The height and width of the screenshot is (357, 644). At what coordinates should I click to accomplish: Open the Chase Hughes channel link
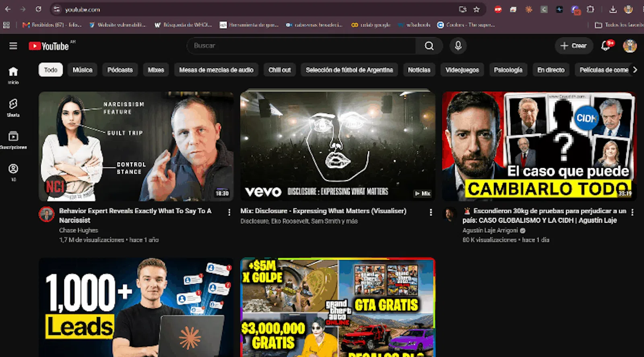tap(78, 230)
